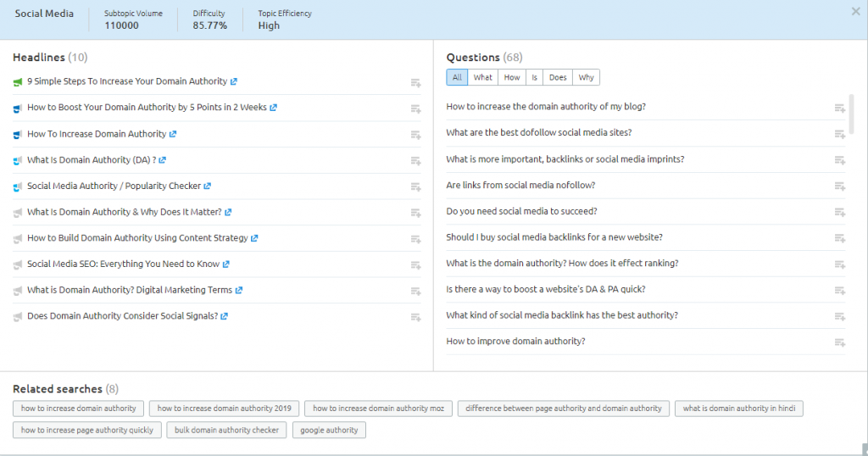The width and height of the screenshot is (868, 456).
Task: Click question 'Do you need social media to succeed?'
Action: tap(521, 211)
